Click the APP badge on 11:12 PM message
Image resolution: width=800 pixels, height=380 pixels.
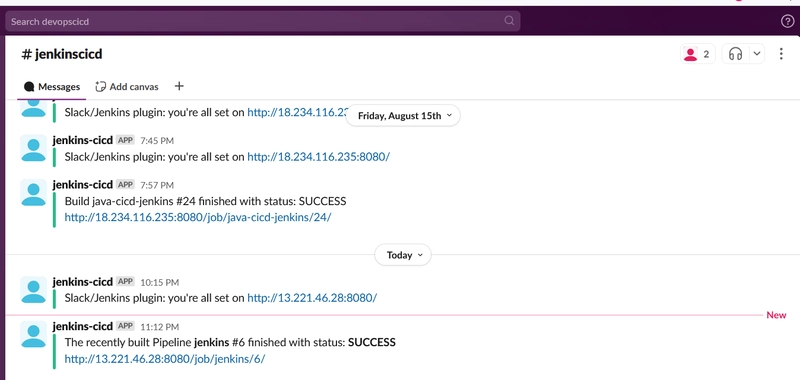click(126, 326)
